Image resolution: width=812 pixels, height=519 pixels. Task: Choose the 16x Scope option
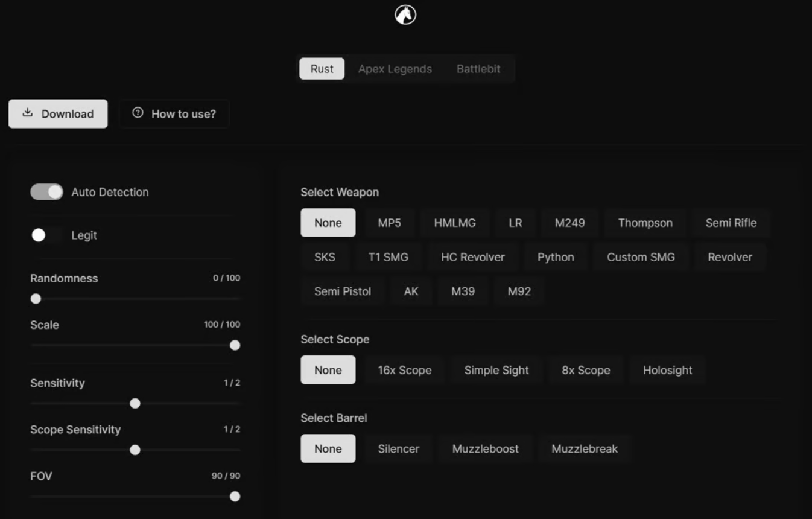[x=405, y=370]
